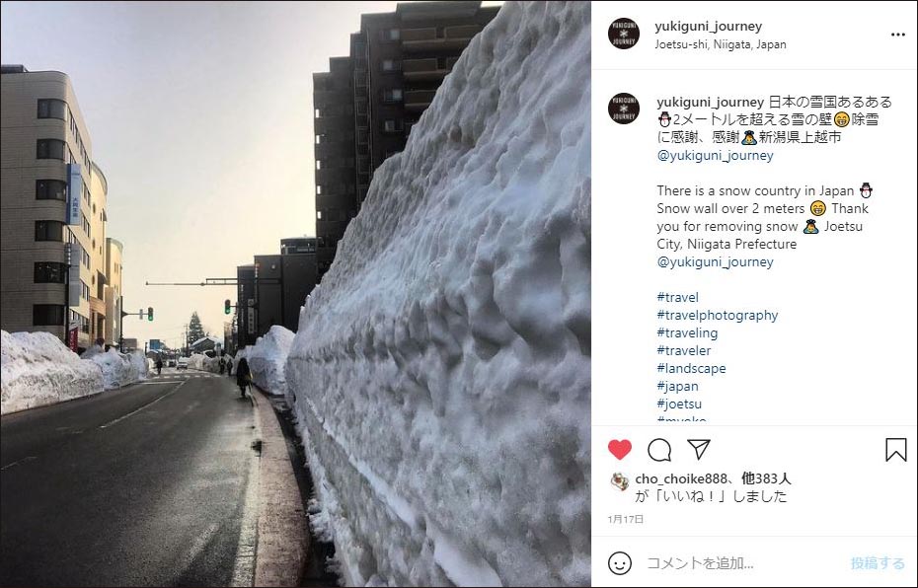Click the 投稿する post button

[x=878, y=563]
